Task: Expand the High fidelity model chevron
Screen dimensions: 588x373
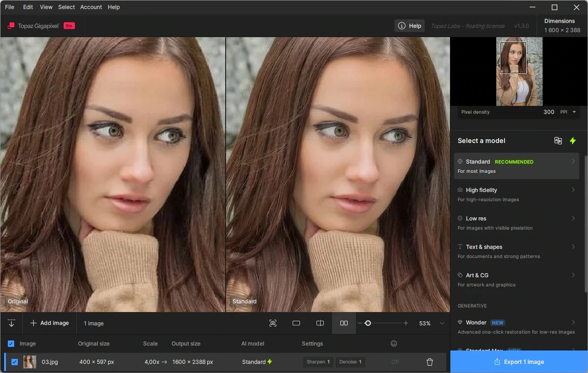Action: point(573,189)
